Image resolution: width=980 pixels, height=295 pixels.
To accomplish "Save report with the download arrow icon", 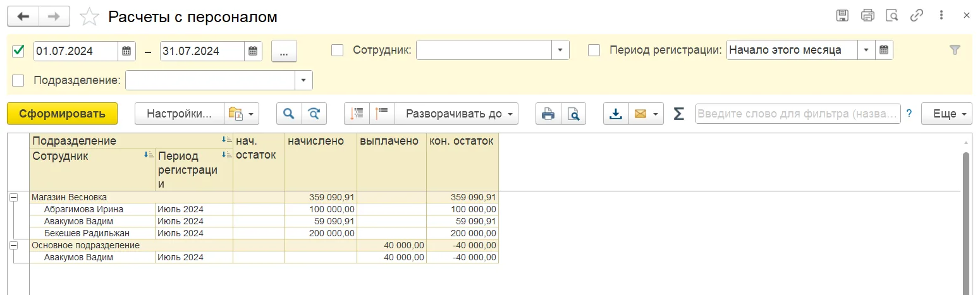I will point(616,114).
